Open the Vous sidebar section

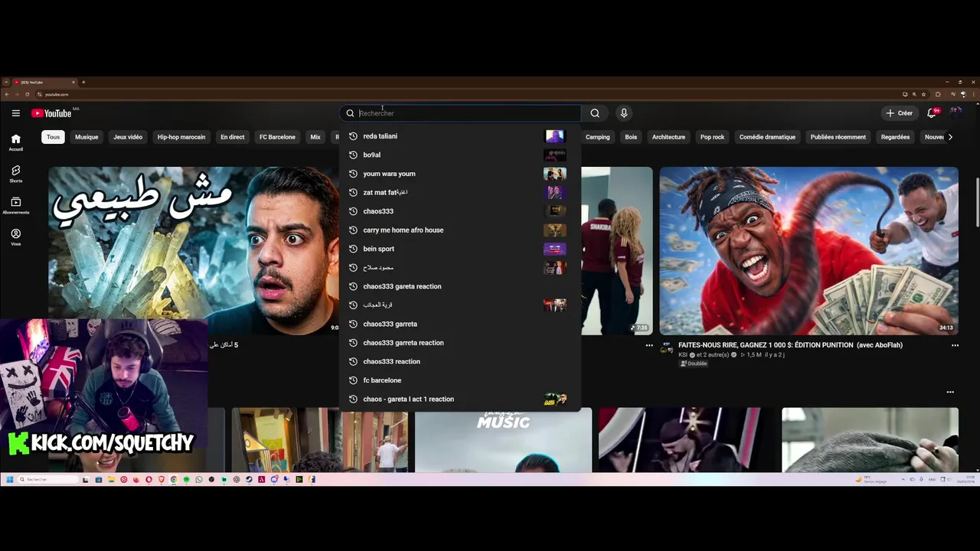click(x=15, y=237)
